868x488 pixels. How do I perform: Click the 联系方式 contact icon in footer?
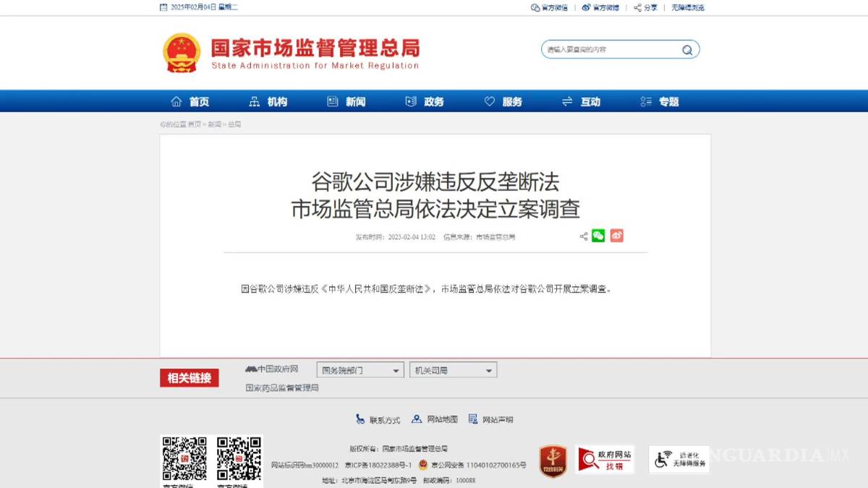pos(359,419)
